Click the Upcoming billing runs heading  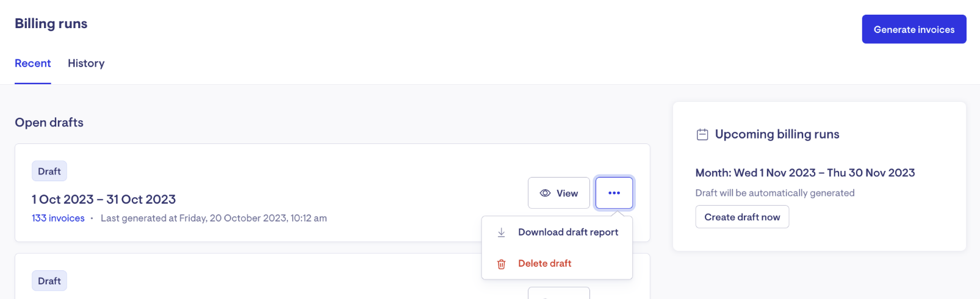pos(777,134)
